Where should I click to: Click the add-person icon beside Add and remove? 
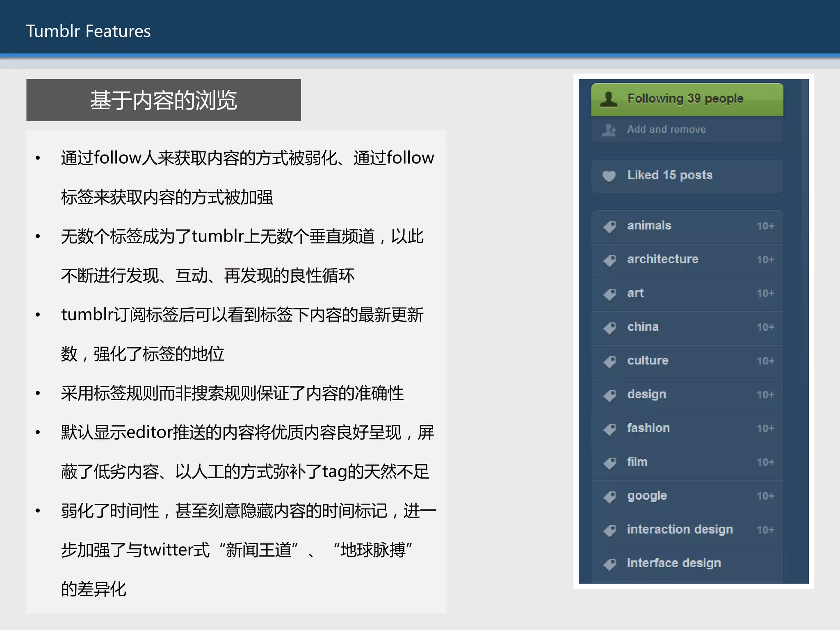point(609,130)
